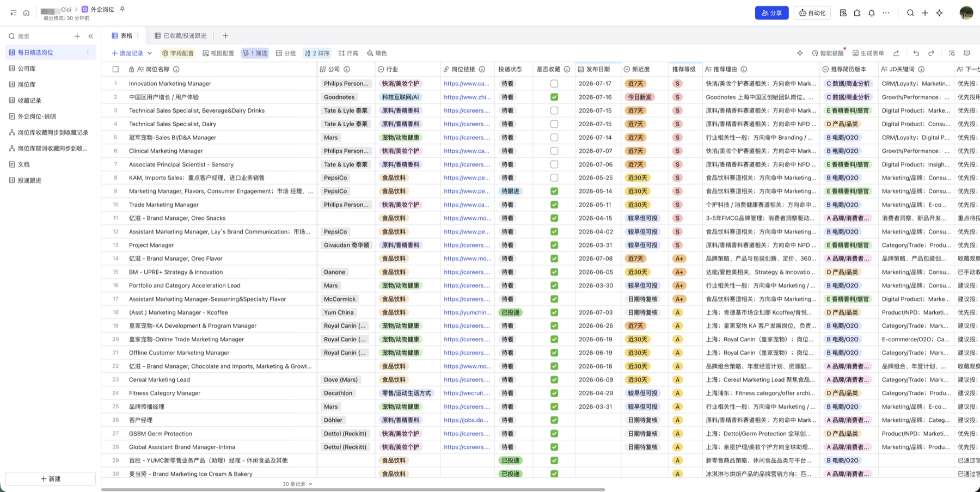Open the 每日精选岗位 more-options dots

[88, 53]
